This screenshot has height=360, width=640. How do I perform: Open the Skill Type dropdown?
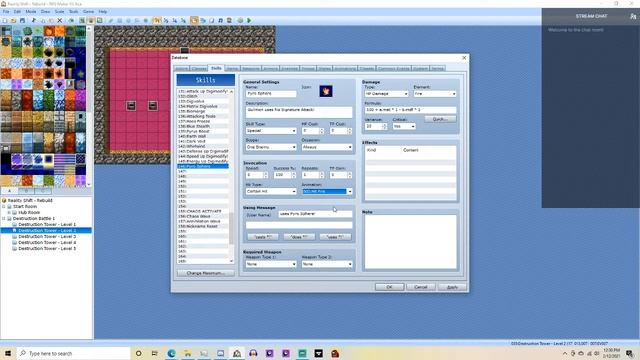[x=271, y=131]
